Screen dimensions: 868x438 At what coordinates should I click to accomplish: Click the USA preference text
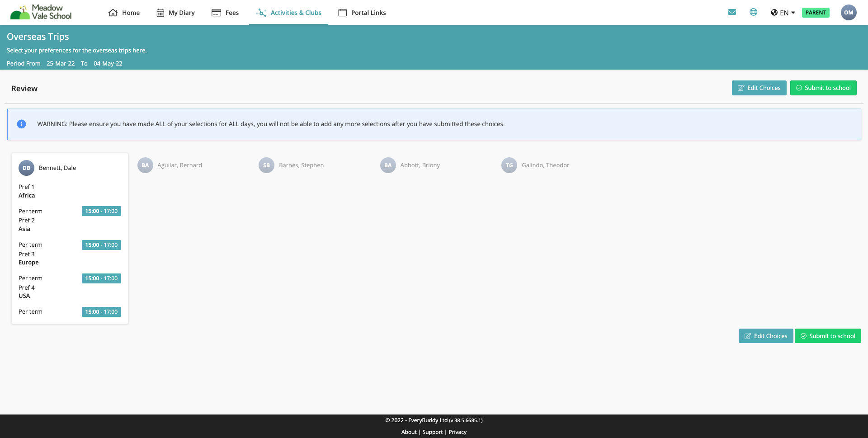pyautogui.click(x=24, y=296)
